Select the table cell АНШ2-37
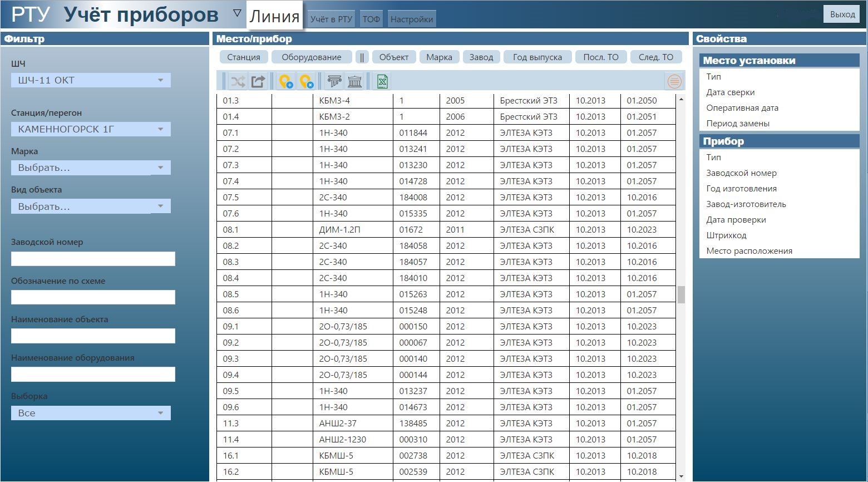Screen dimensions: 868x482 353,424
